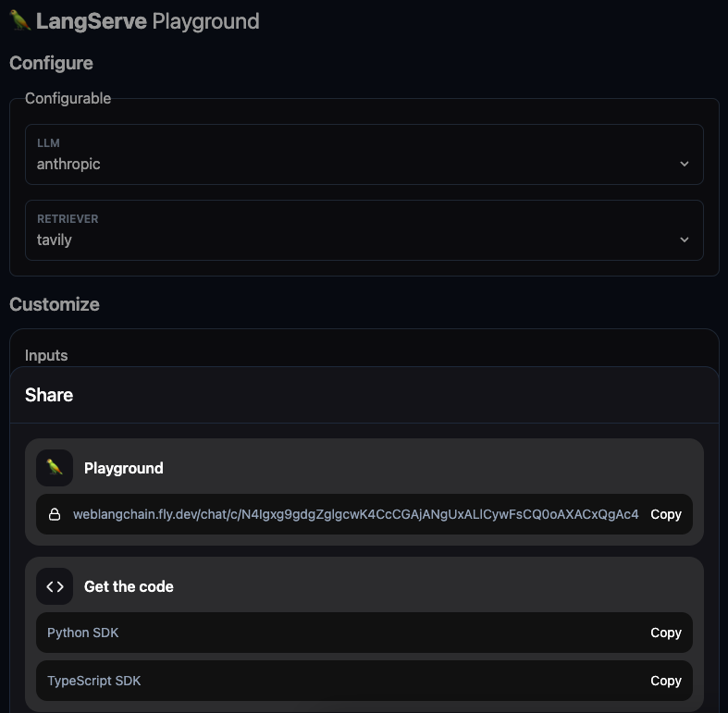Select the Python SDK row
This screenshot has width=728, height=713.
364,633
